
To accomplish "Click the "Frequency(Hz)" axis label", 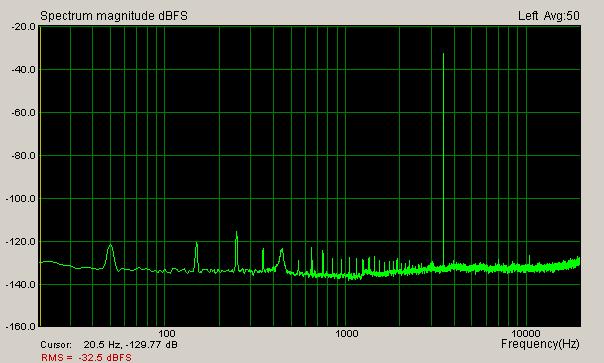I will [x=540, y=344].
